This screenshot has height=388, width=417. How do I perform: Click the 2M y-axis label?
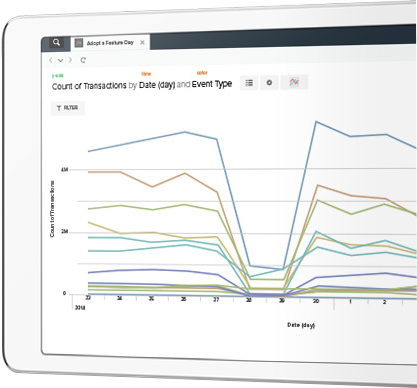pos(65,232)
